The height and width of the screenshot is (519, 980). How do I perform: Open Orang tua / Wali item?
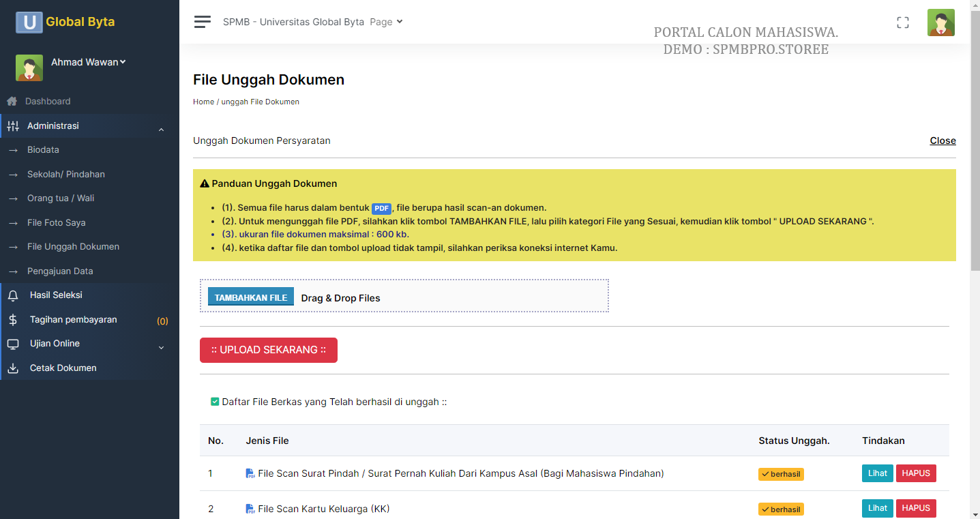click(x=61, y=198)
